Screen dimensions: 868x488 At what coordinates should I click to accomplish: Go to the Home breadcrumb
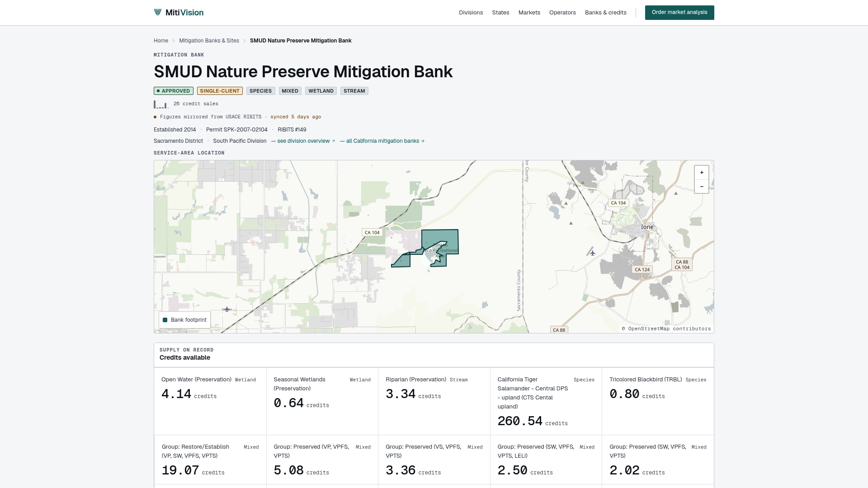[161, 41]
